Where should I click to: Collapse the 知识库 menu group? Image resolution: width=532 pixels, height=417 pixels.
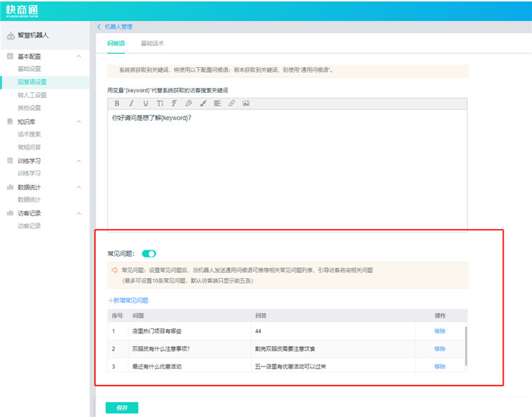pyautogui.click(x=79, y=121)
